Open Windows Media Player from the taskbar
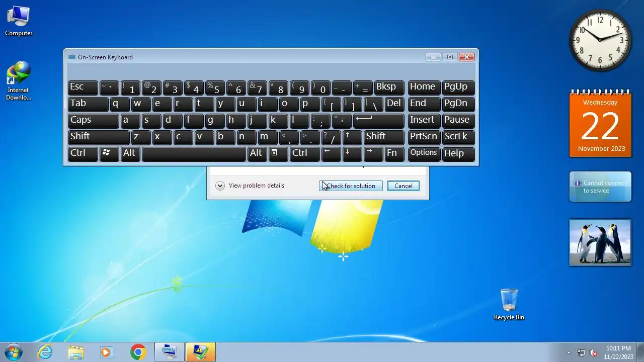The width and height of the screenshot is (644, 362). click(106, 352)
